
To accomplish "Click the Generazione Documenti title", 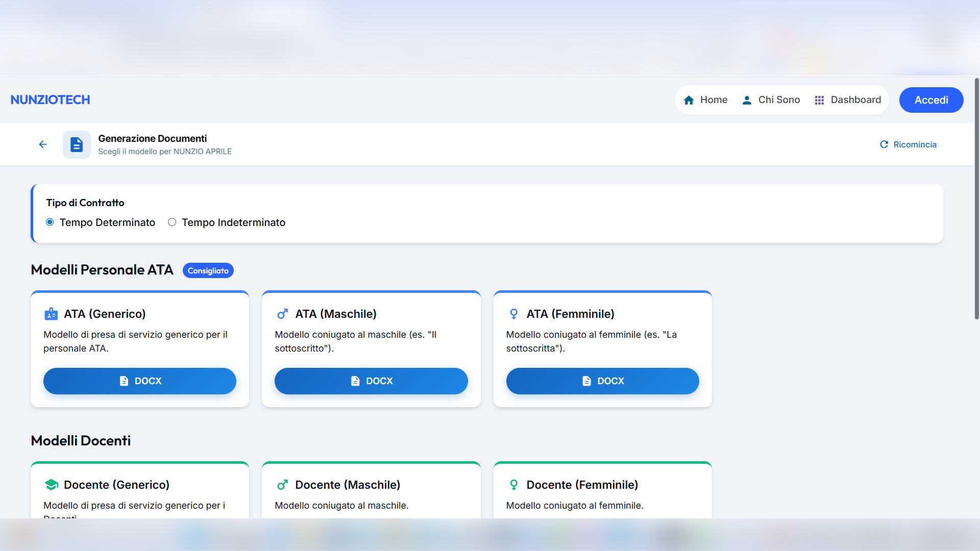I will tap(153, 138).
